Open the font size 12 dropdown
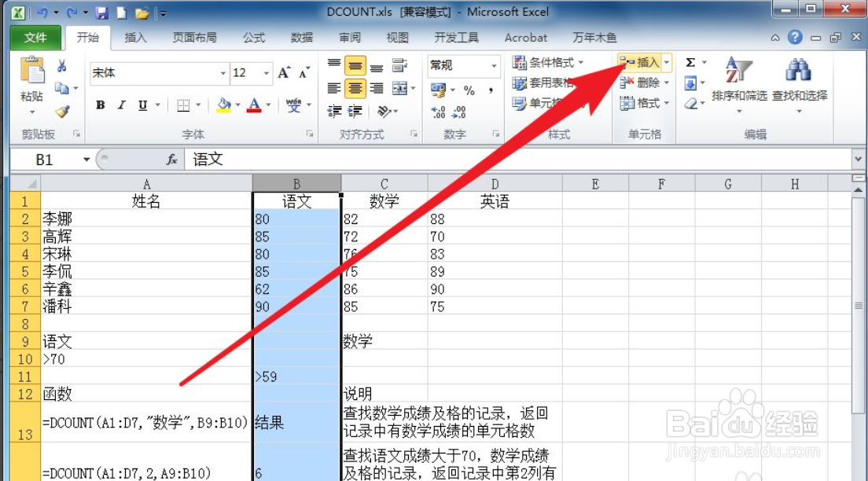 [265, 72]
